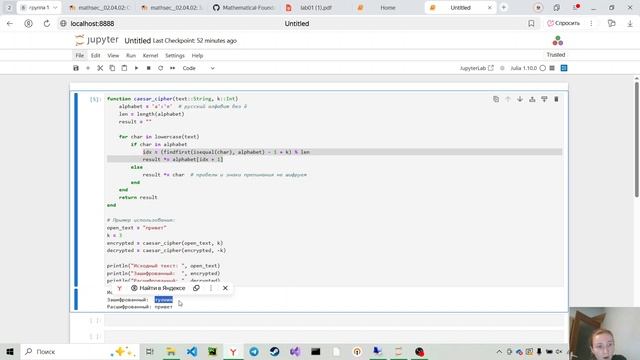Image resolution: width=640 pixels, height=360 pixels.
Task: Save the notebook with the floppy icon
Action: [x=76, y=68]
